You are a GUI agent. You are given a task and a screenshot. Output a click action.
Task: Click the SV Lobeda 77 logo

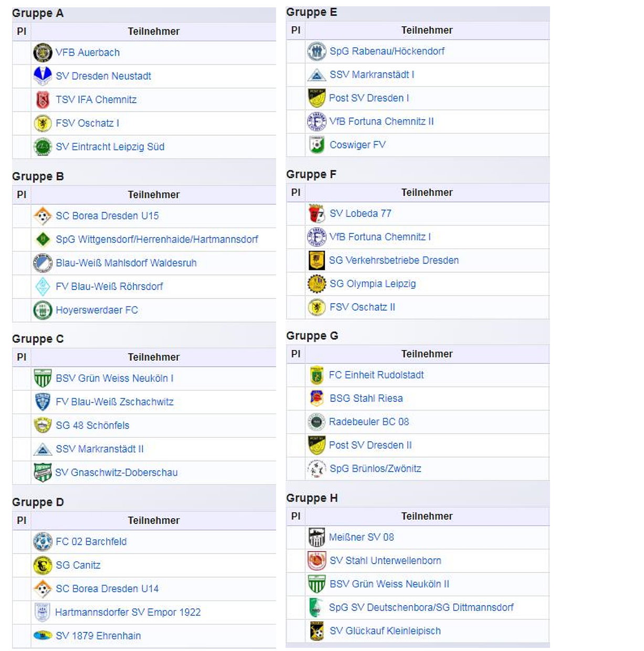316,214
